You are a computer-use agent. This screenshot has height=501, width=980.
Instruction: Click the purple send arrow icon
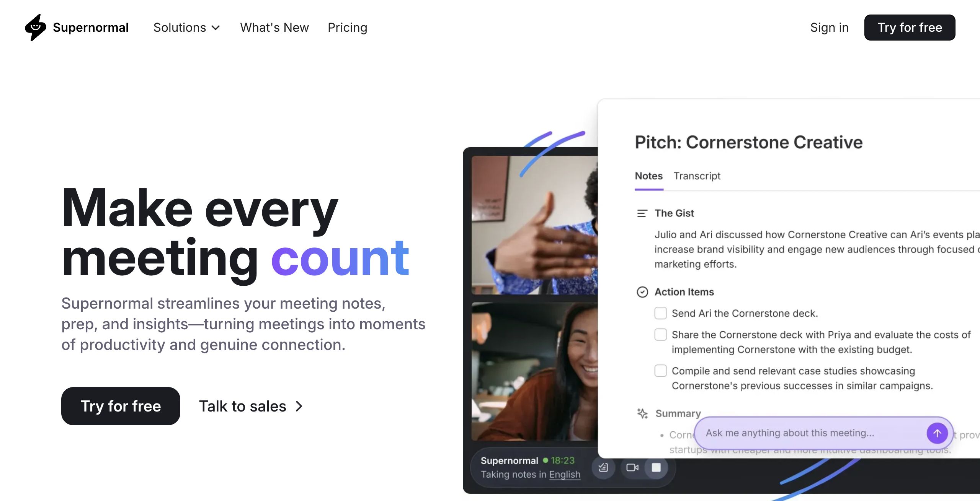[937, 433]
